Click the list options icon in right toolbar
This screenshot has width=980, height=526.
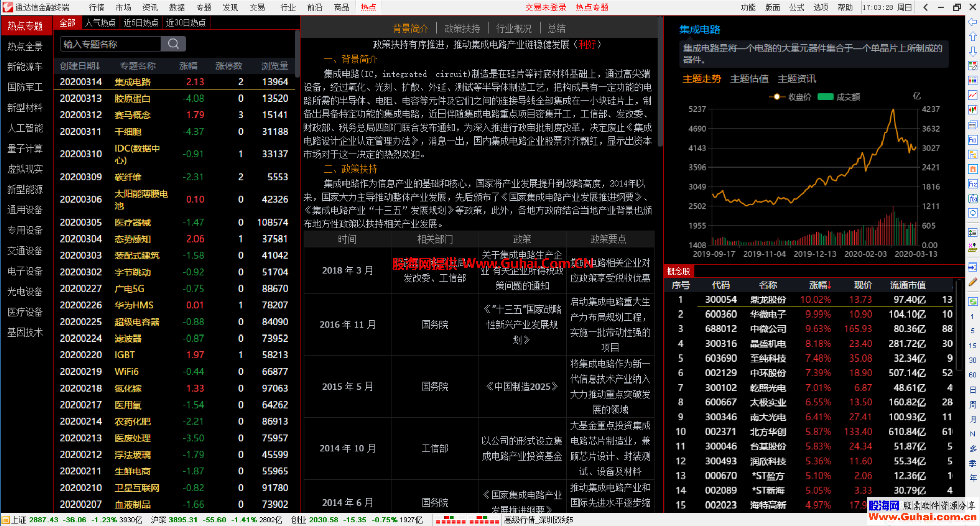tap(973, 233)
